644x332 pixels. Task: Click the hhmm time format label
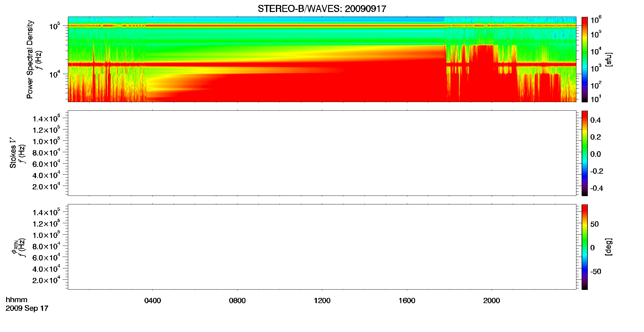tap(17, 300)
